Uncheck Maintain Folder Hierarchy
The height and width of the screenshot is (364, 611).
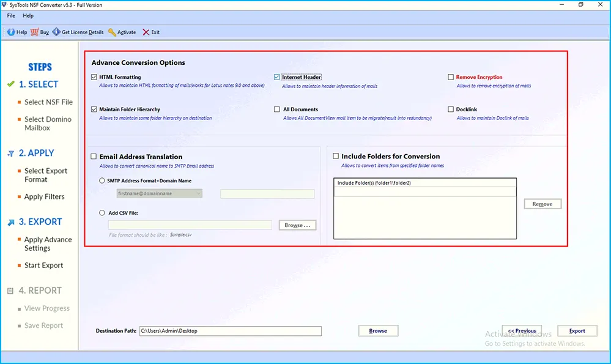point(94,109)
